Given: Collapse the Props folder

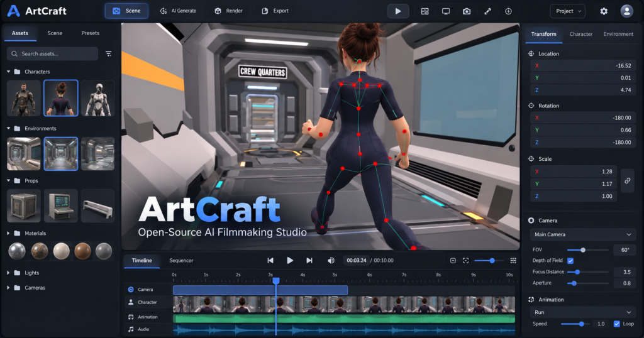Looking at the screenshot, I should click(x=9, y=180).
